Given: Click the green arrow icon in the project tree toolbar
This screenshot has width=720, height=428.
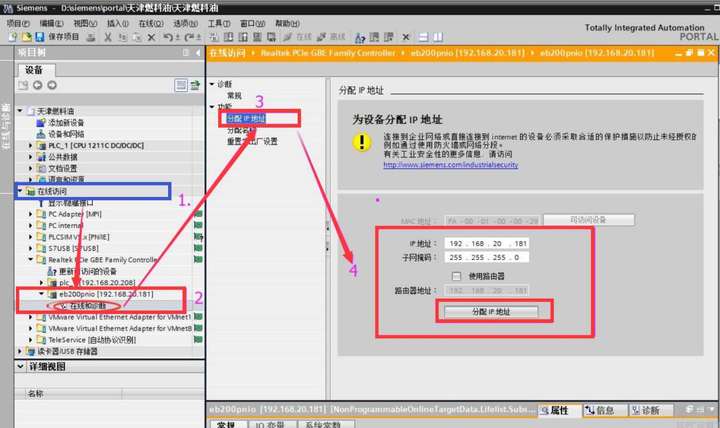Looking at the screenshot, I should 196,85.
